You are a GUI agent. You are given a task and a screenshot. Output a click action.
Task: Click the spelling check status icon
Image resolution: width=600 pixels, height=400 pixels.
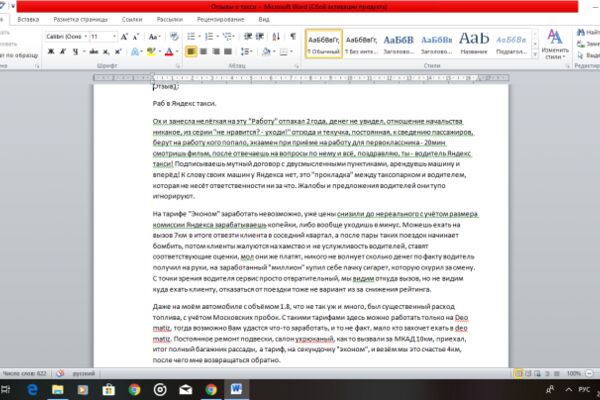60,373
